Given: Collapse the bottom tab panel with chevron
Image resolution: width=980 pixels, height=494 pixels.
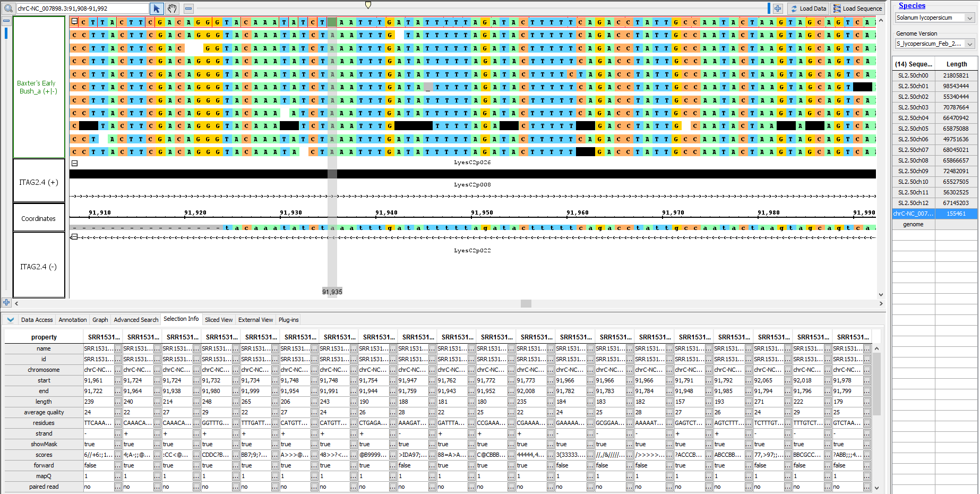Looking at the screenshot, I should point(10,320).
